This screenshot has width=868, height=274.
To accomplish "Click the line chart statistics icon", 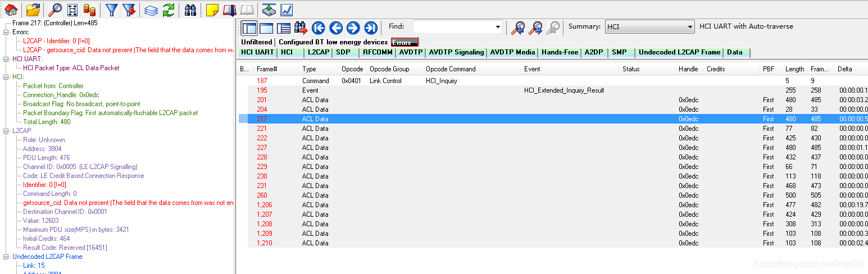I will 287,9.
